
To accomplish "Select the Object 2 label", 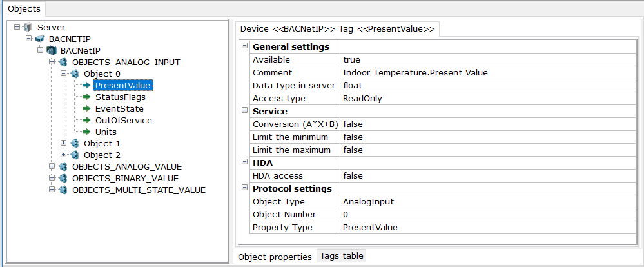I will pos(102,155).
